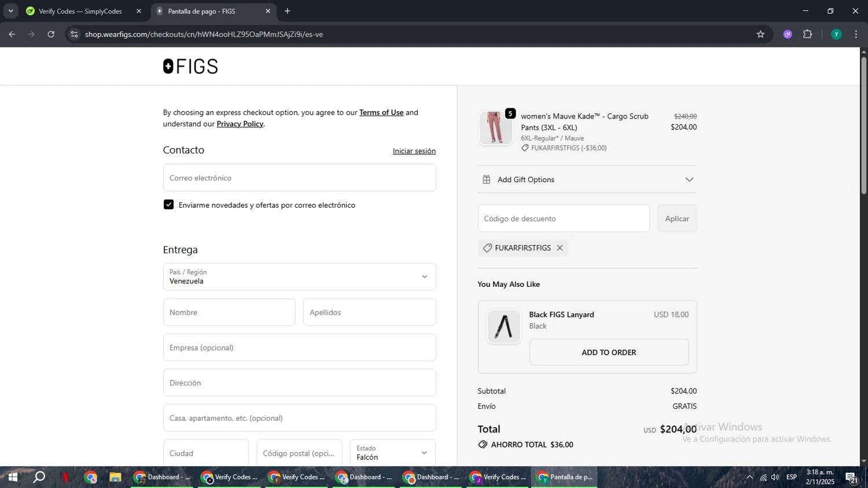Click the Chrome profile avatar
This screenshot has width=868, height=488.
[x=836, y=35]
